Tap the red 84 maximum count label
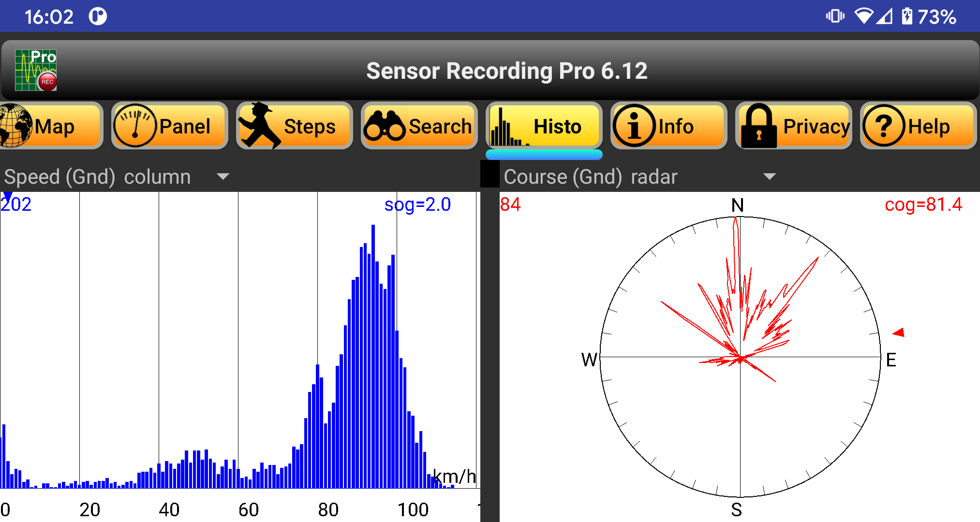Image resolution: width=980 pixels, height=522 pixels. point(510,204)
